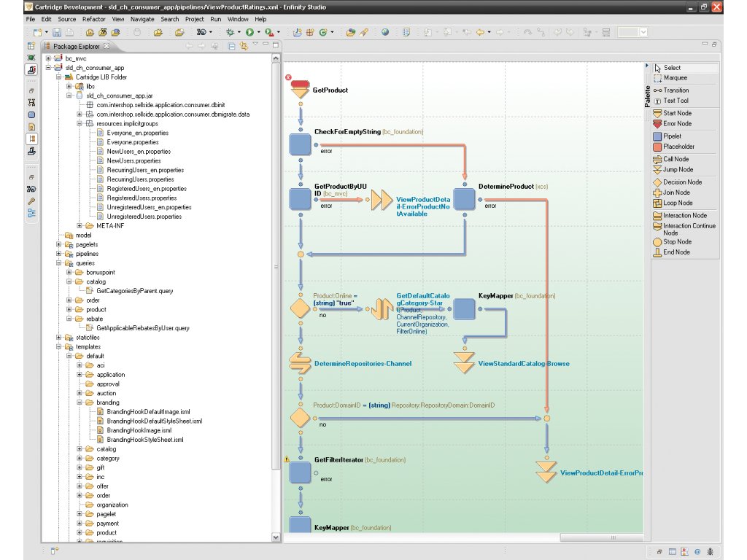Click the green Run toolbar button

(249, 32)
